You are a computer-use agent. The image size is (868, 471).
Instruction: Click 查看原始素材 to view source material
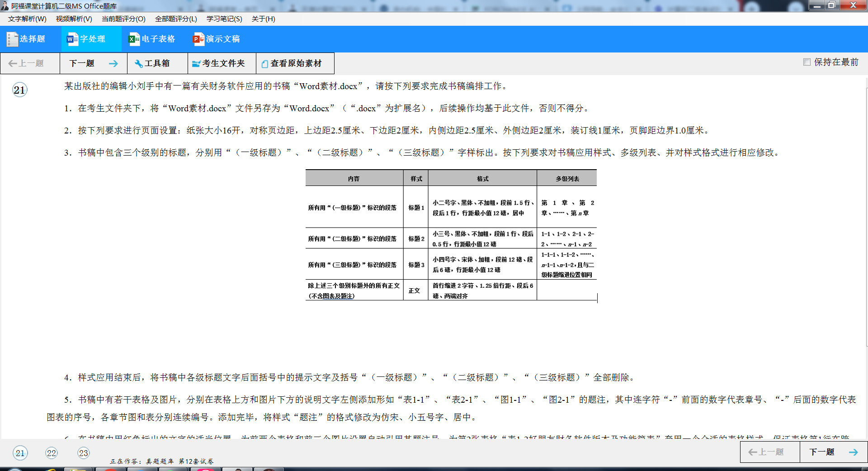point(292,63)
